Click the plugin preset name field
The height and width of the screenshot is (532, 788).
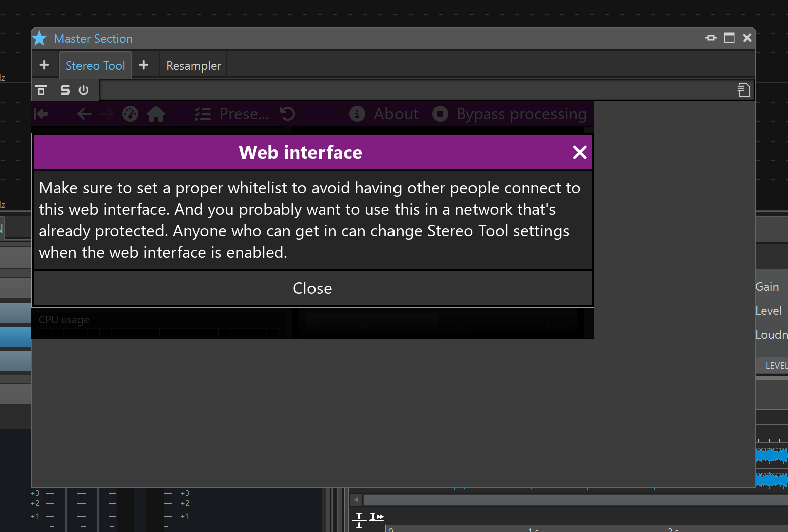point(418,90)
